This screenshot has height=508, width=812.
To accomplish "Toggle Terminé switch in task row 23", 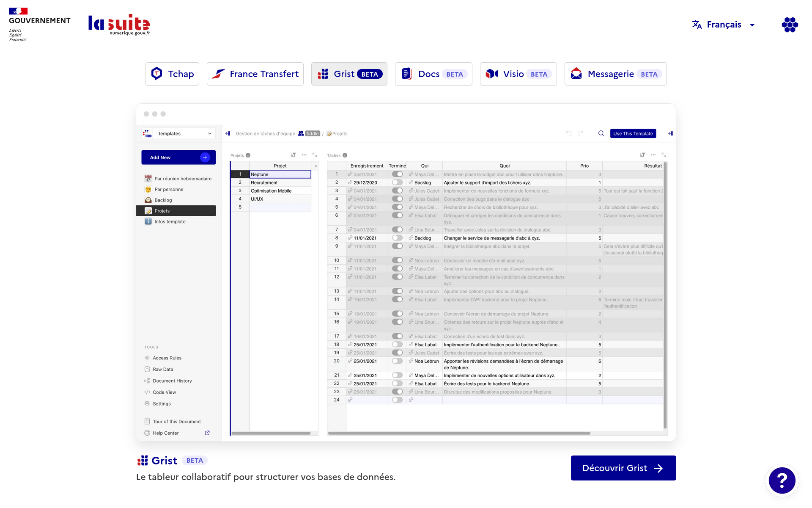I will coord(397,392).
